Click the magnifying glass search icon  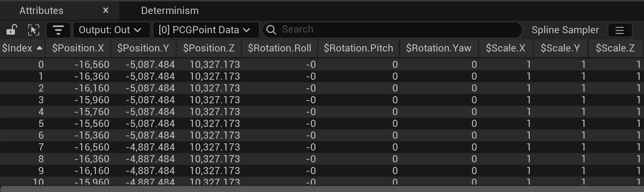[x=271, y=30]
